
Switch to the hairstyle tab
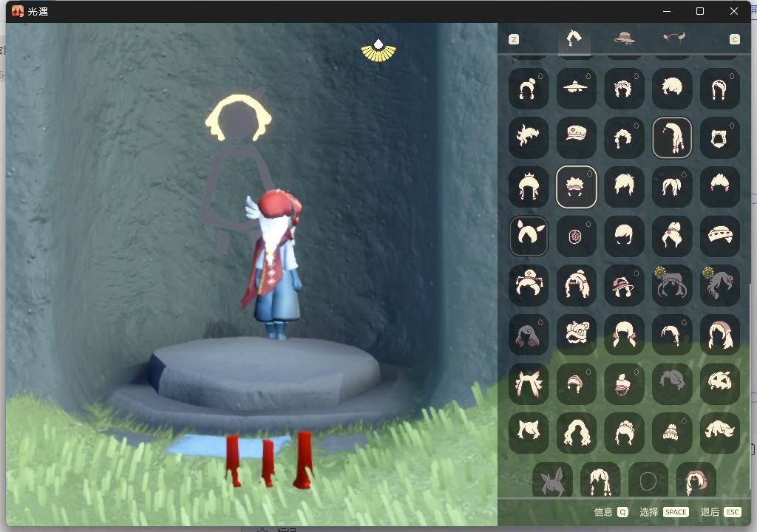[574, 38]
